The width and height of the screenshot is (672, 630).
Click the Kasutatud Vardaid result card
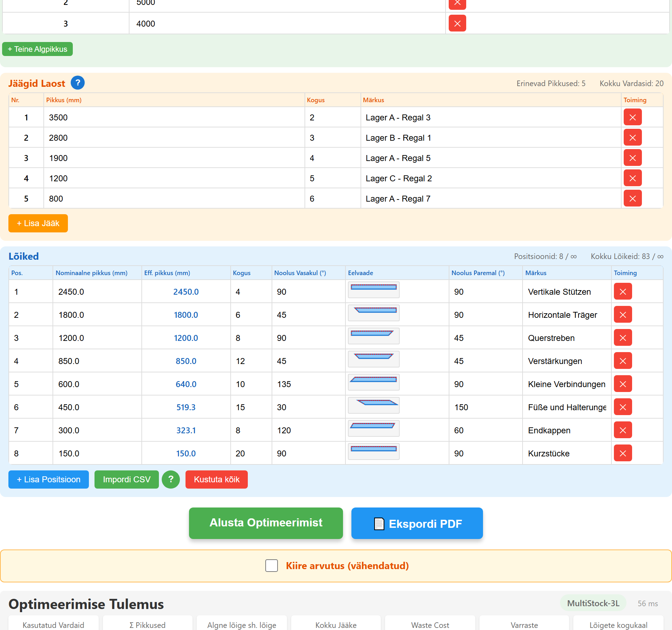click(53, 623)
